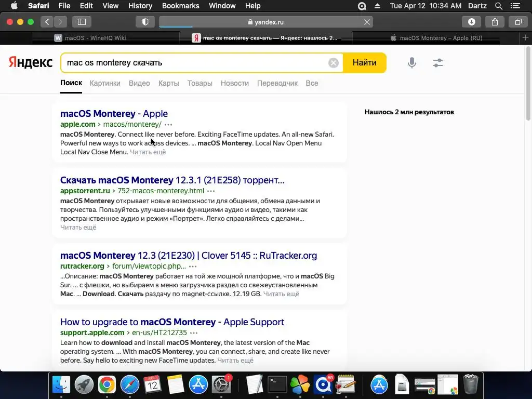Show the tab overview
The height and width of the screenshot is (399, 532).
pos(518,22)
